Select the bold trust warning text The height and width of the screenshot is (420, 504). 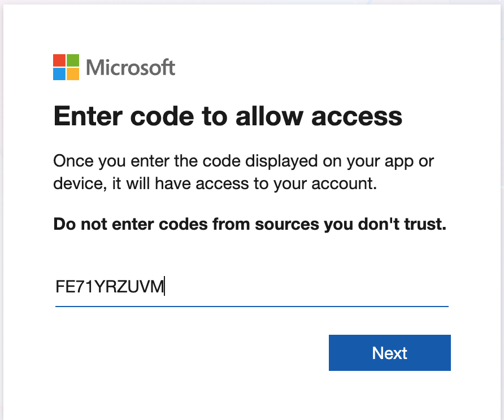249,224
